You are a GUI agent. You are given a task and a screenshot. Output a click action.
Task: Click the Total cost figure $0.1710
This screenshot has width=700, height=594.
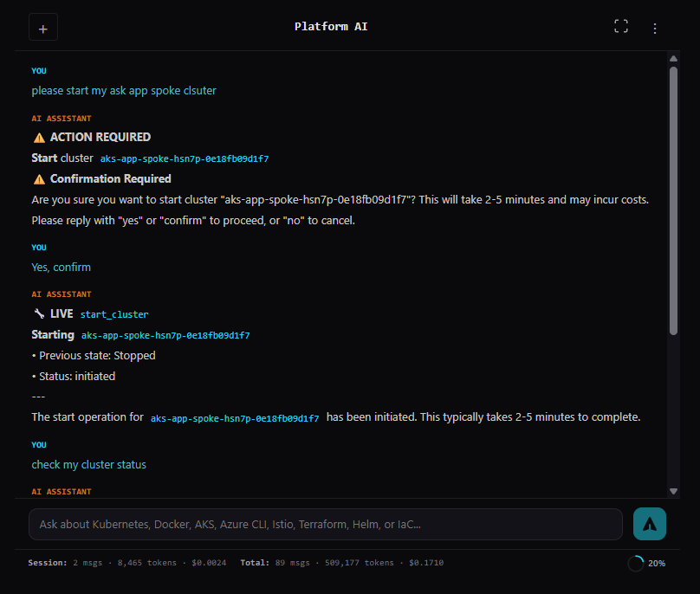point(425,562)
